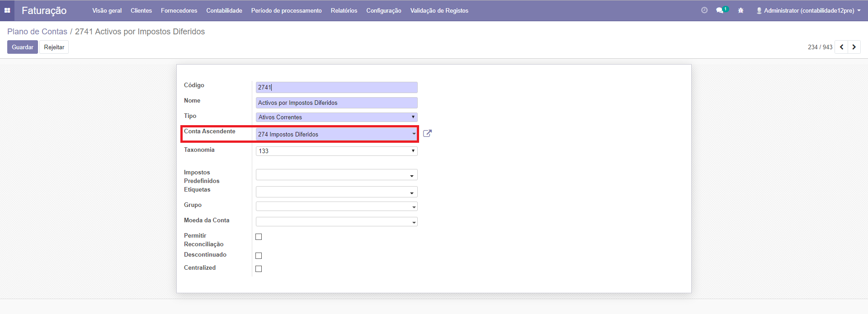
Task: Open the Contabilidade menu
Action: tap(224, 10)
